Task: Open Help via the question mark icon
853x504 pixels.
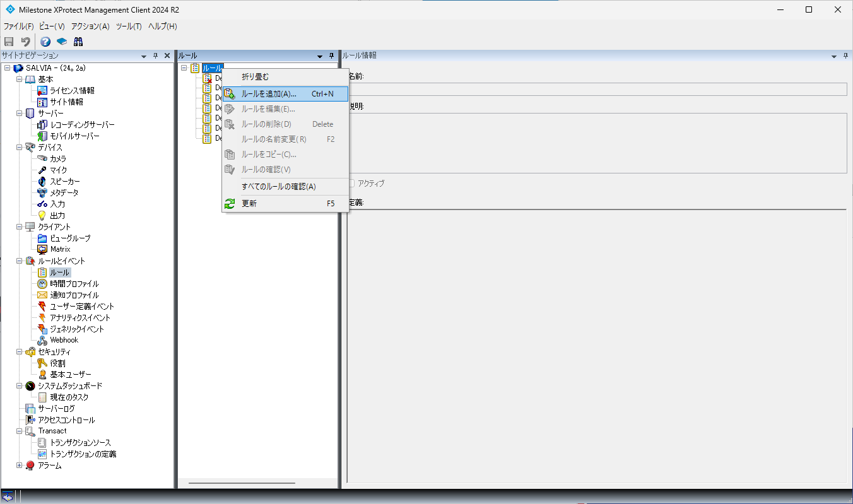Action: point(45,42)
